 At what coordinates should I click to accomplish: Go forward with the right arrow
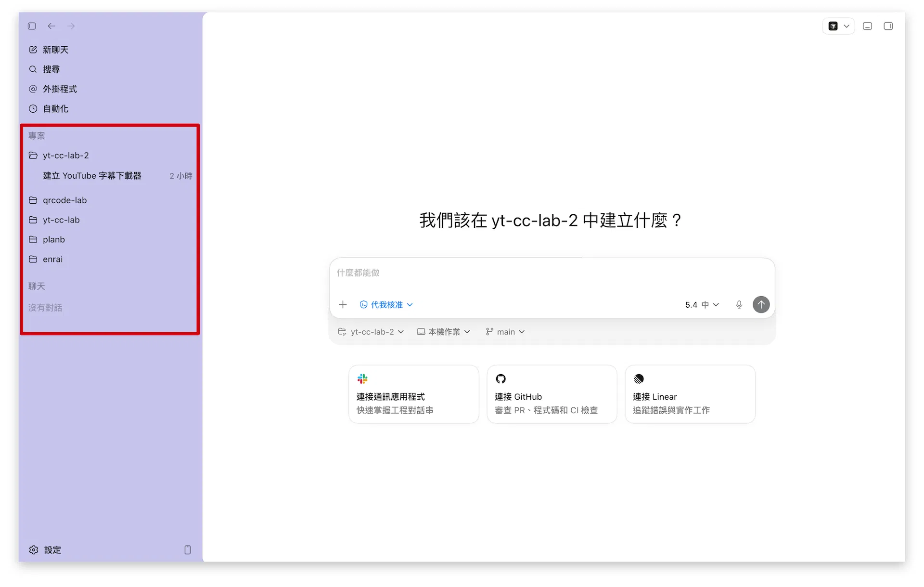click(71, 26)
